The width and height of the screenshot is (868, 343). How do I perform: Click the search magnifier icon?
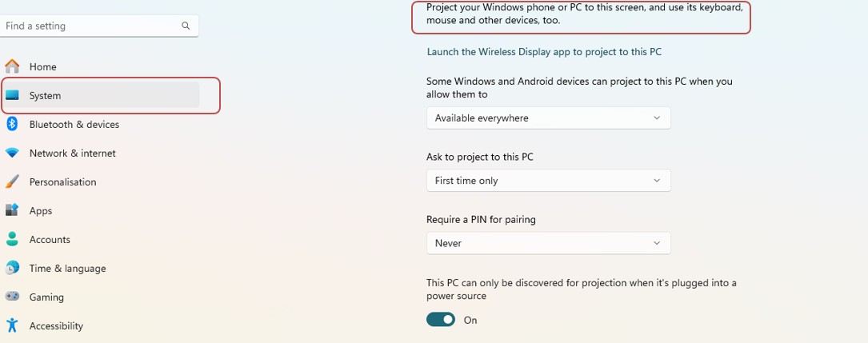tap(186, 26)
